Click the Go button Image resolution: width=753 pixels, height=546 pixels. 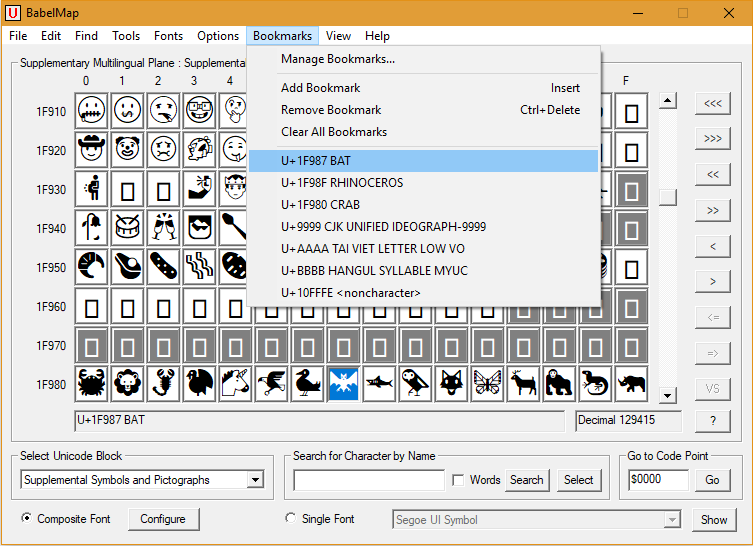[712, 480]
